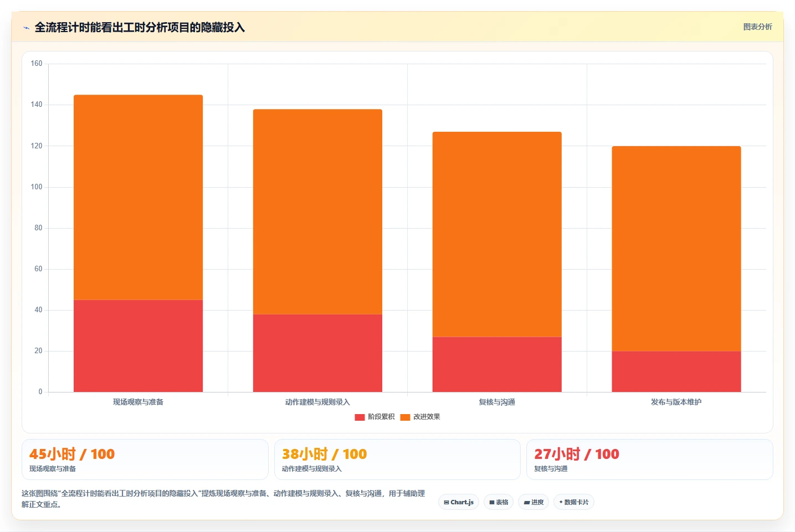Click the red bar segment for 复核与沟通
795x532 pixels.
(x=497, y=364)
